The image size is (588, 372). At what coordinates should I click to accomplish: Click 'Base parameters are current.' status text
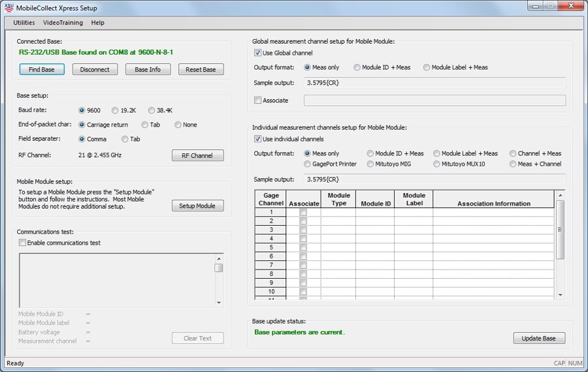coord(299,332)
